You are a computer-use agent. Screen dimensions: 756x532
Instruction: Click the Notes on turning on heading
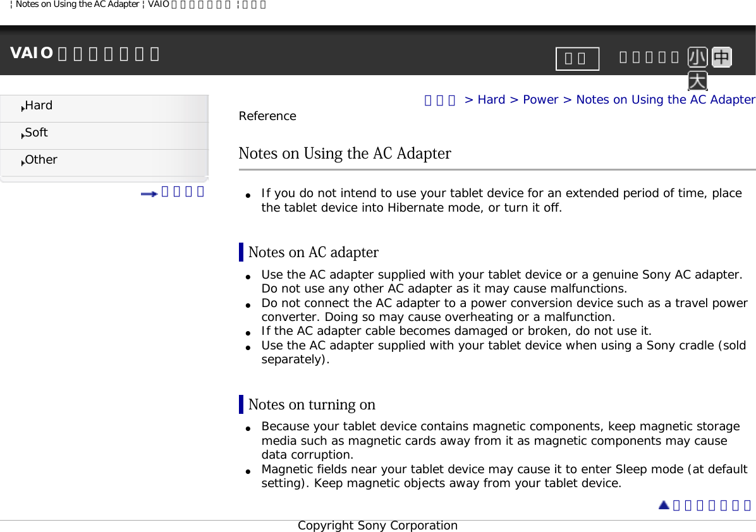tap(312, 404)
